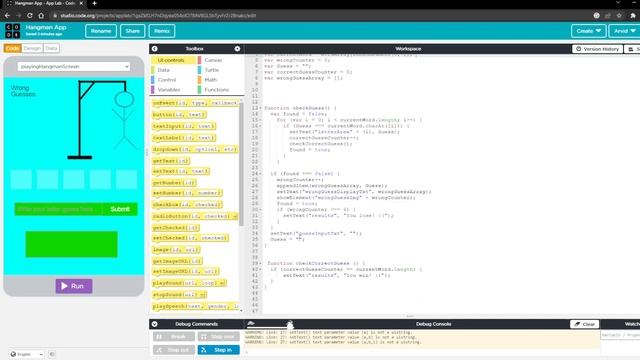640x360 pixels.
Task: Open the Create dropdown menu
Action: pyautogui.click(x=588, y=31)
